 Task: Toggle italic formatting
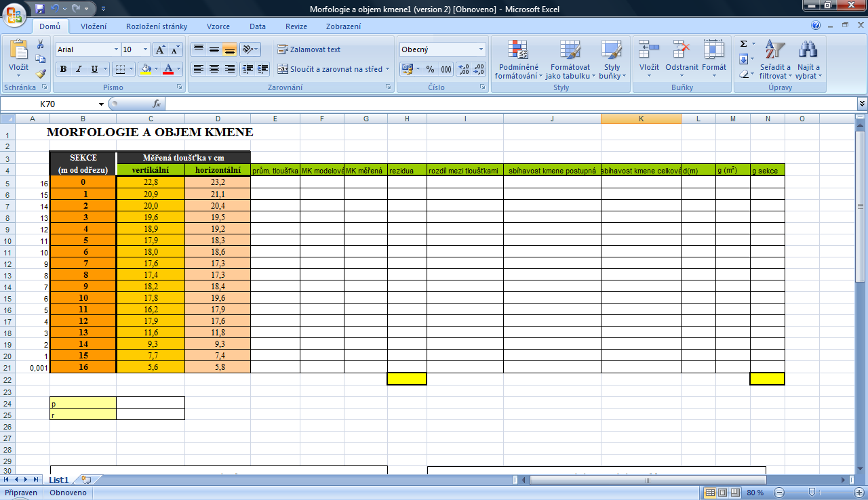79,69
